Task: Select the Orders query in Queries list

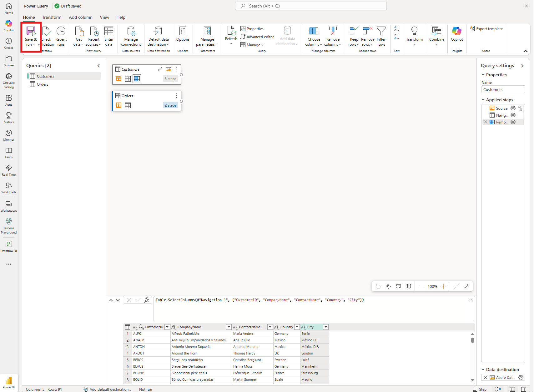Action: pyautogui.click(x=64, y=84)
